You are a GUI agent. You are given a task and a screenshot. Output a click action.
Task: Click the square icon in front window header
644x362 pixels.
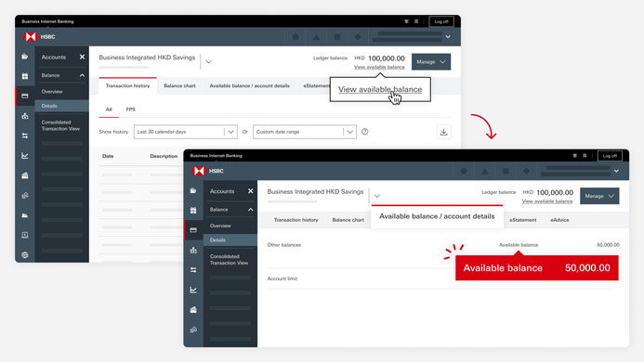[506, 171]
